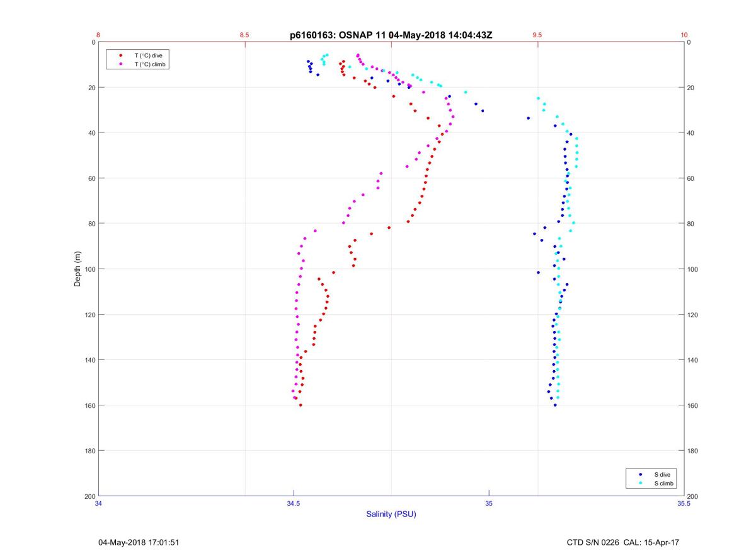Click the blue dot marker beside S dive legend
The image size is (756, 558).
pos(640,474)
